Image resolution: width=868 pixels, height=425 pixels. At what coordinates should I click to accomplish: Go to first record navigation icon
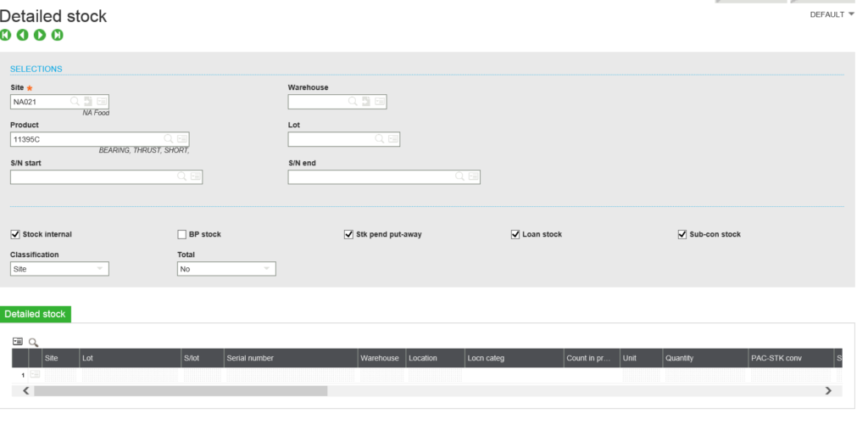tap(6, 35)
